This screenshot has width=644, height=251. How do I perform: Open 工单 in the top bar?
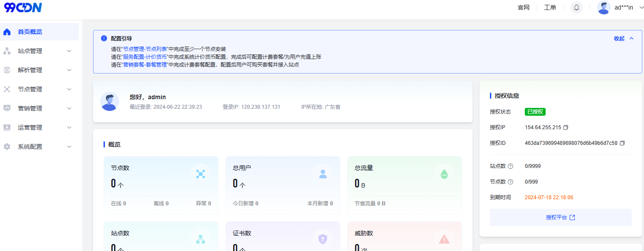coord(550,7)
